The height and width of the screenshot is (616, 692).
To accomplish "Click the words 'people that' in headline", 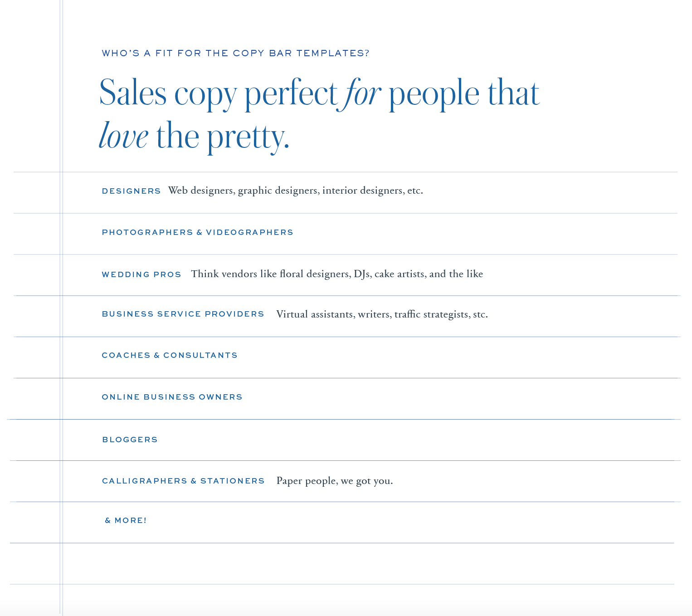I will [x=464, y=93].
